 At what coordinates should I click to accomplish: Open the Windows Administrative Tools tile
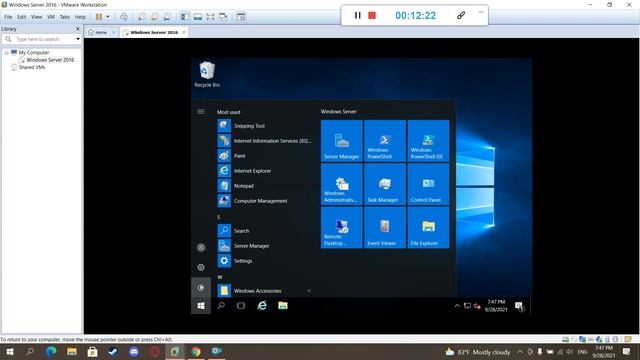tap(342, 184)
